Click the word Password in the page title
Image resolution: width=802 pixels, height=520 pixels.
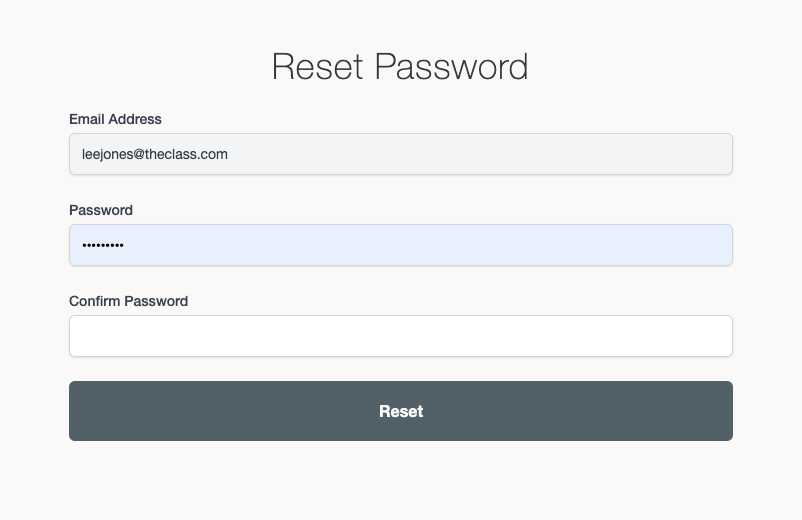(451, 67)
